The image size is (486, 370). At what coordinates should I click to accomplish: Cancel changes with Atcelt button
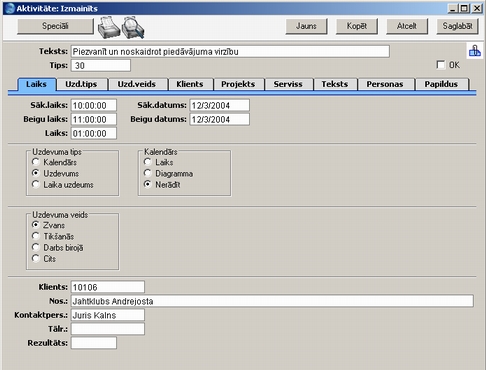tap(407, 26)
